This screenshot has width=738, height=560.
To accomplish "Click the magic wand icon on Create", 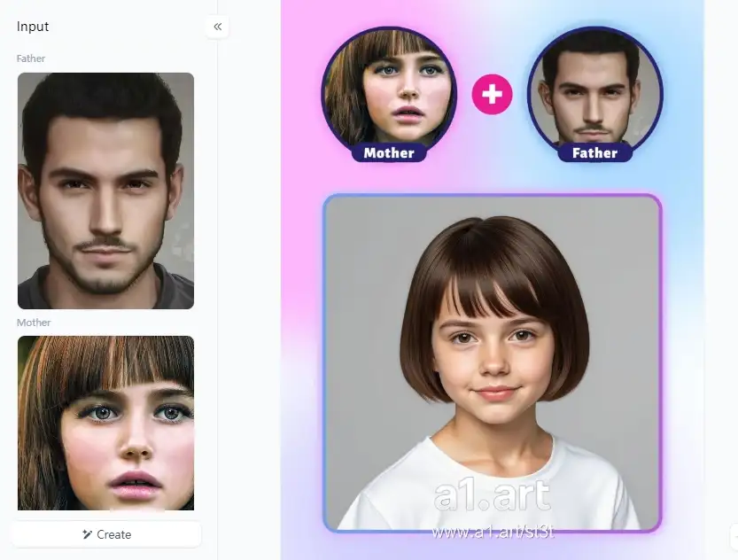I will (87, 534).
